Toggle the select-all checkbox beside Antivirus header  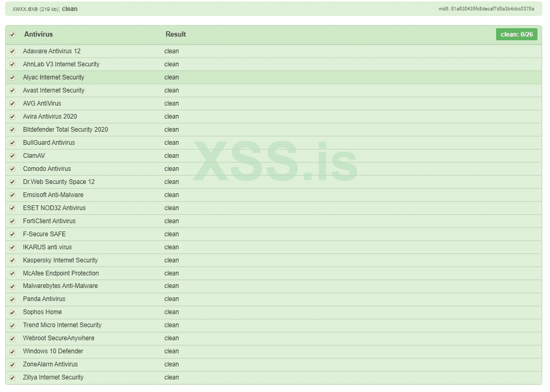coord(12,35)
